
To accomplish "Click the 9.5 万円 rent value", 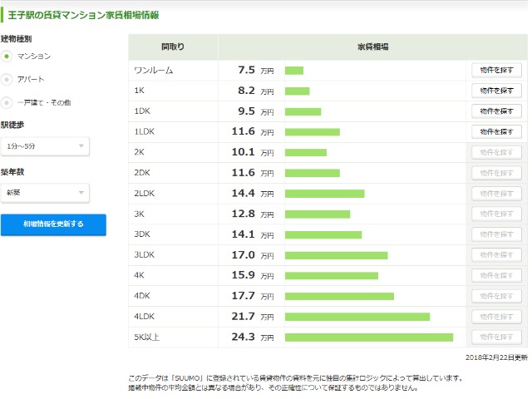I will click(x=256, y=111).
